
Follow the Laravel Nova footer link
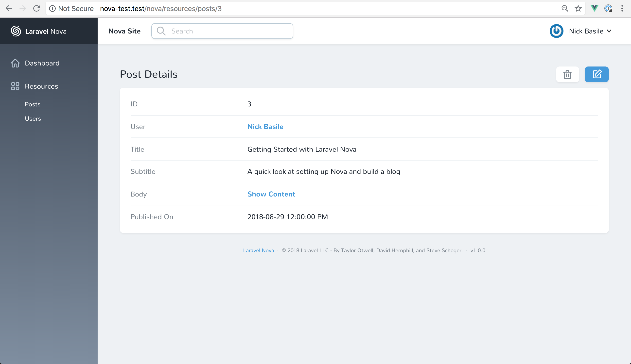click(x=259, y=250)
